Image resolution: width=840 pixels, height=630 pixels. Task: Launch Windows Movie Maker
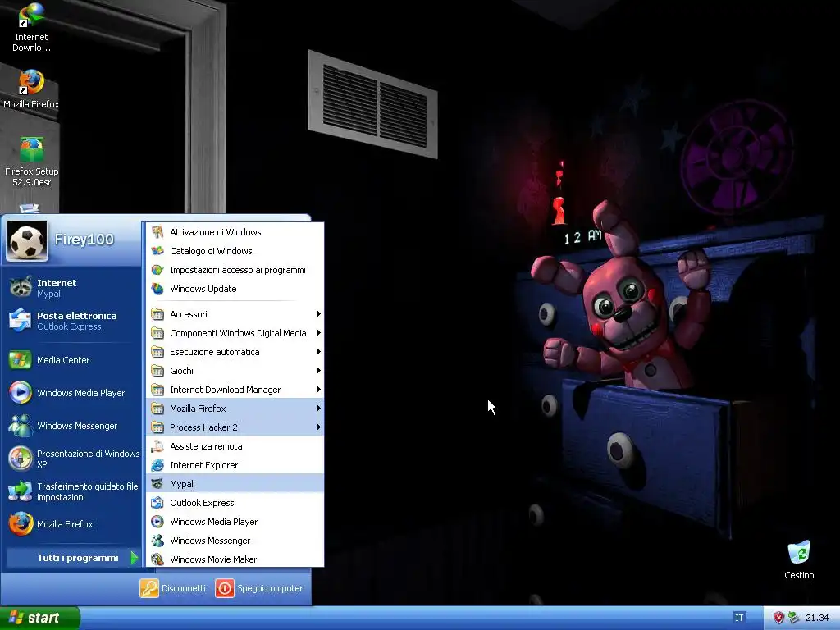pyautogui.click(x=235, y=559)
